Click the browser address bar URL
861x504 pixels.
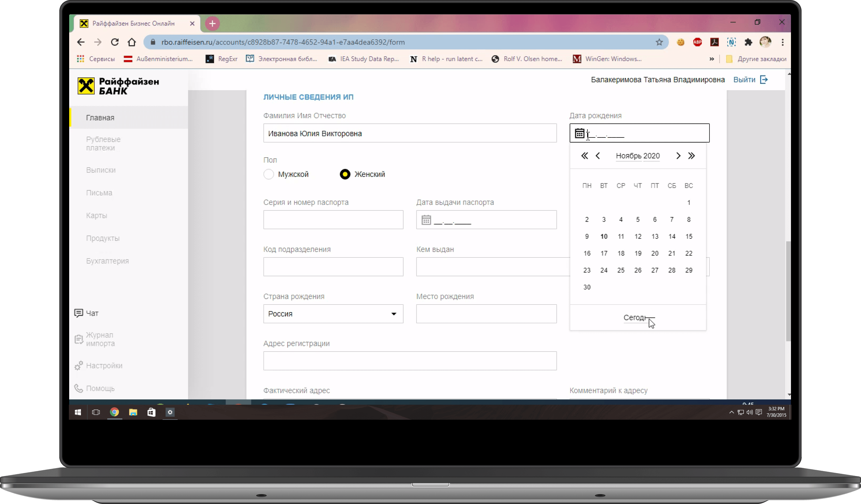click(283, 42)
